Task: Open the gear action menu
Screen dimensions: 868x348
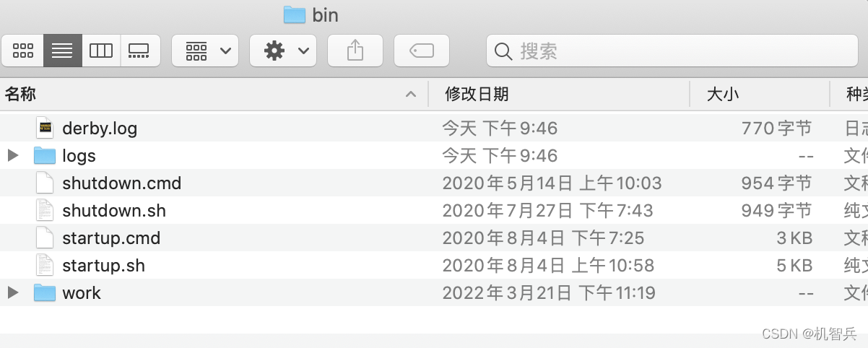Action: 283,51
